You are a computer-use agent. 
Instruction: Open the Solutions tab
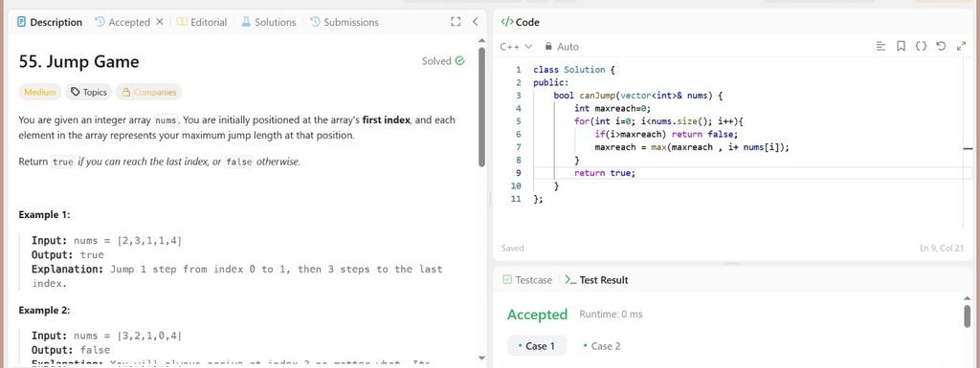click(x=268, y=22)
